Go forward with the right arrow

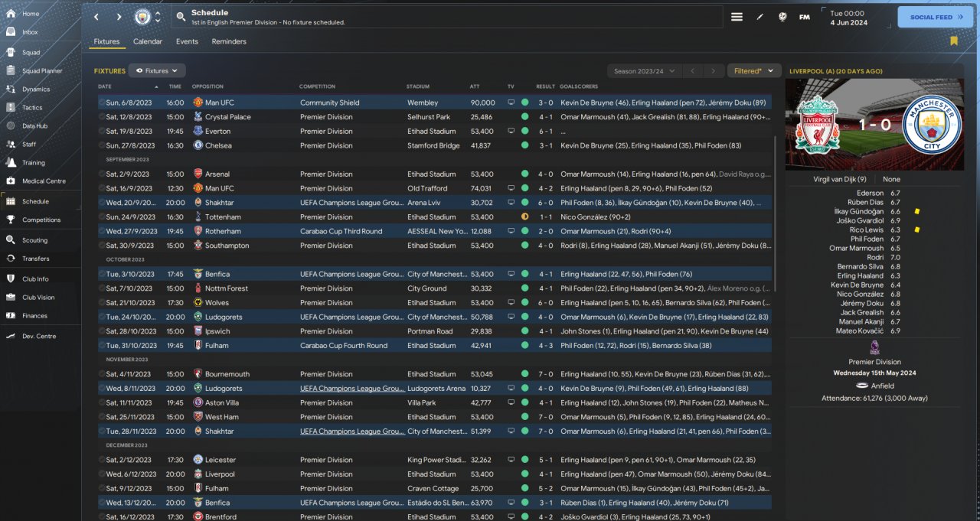click(x=119, y=17)
